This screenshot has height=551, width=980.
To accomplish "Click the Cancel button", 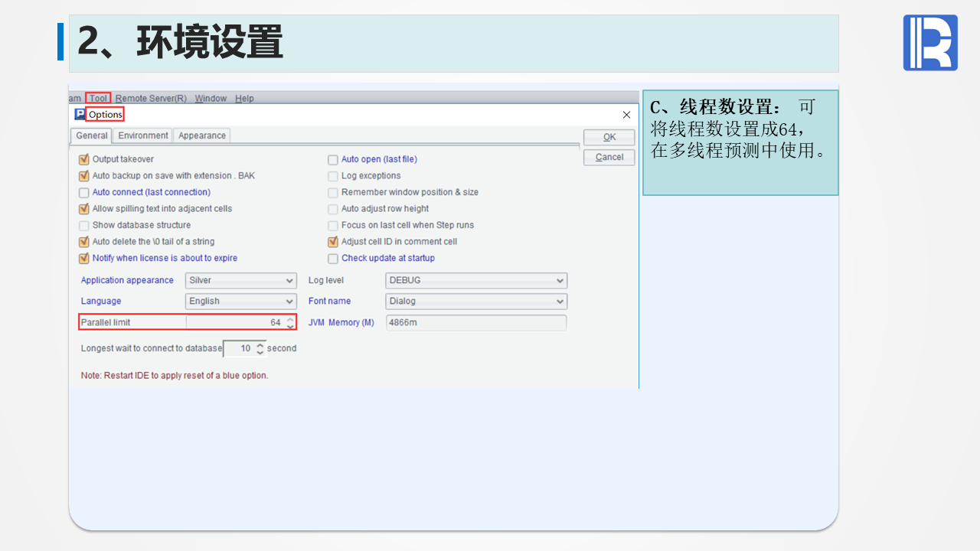I will [609, 157].
